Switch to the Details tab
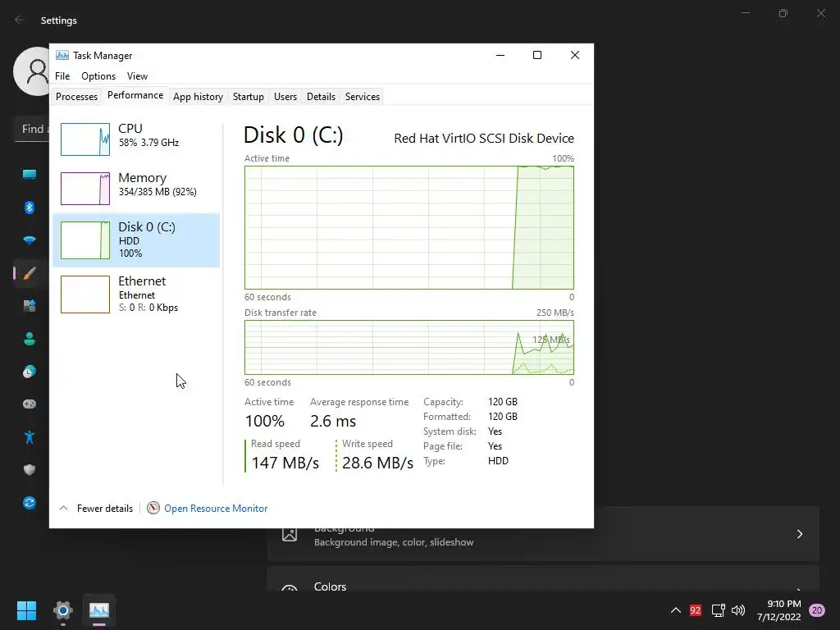 coord(321,97)
